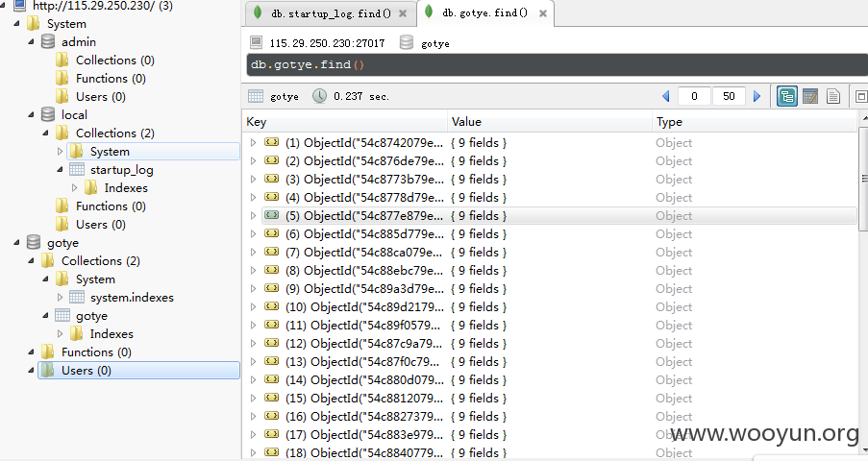Select Functions (0) under admin
This screenshot has width=868, height=461.
(x=111, y=79)
